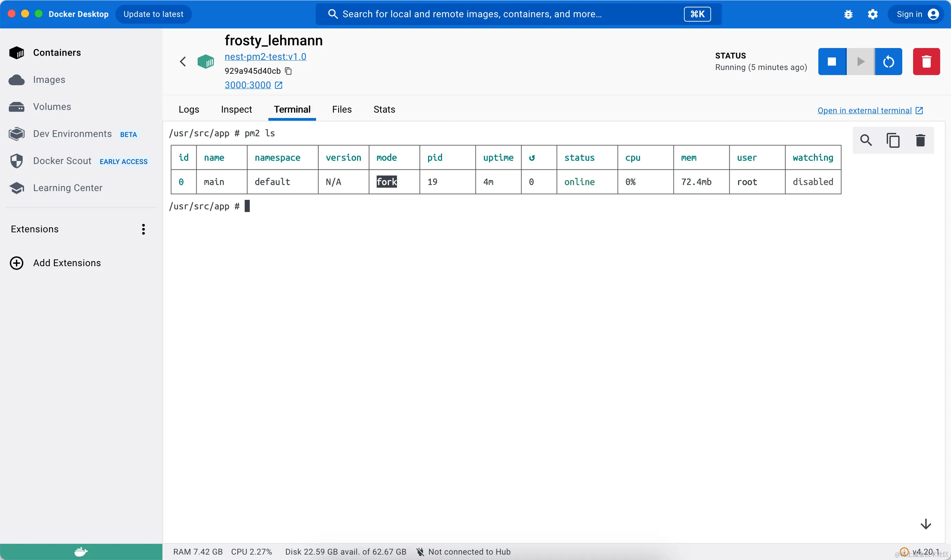Click the Update to latest button

point(153,14)
